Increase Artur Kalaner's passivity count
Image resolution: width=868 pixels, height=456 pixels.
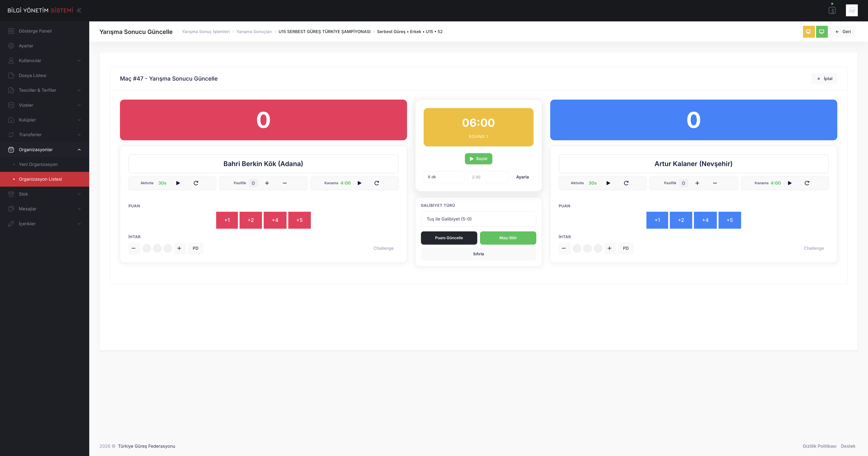(697, 183)
